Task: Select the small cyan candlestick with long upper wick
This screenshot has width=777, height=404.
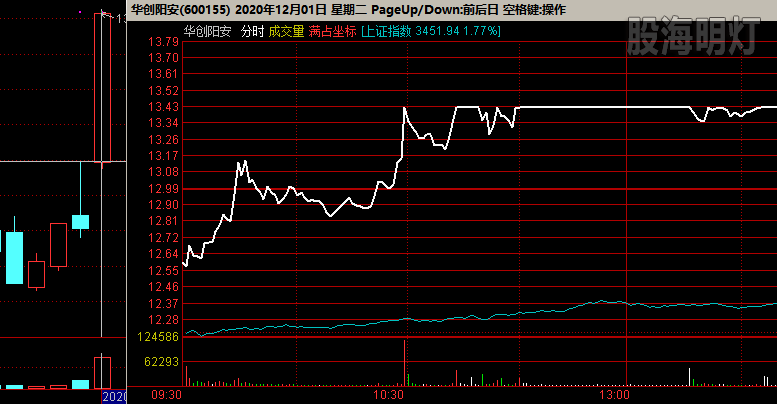Action: (x=80, y=222)
